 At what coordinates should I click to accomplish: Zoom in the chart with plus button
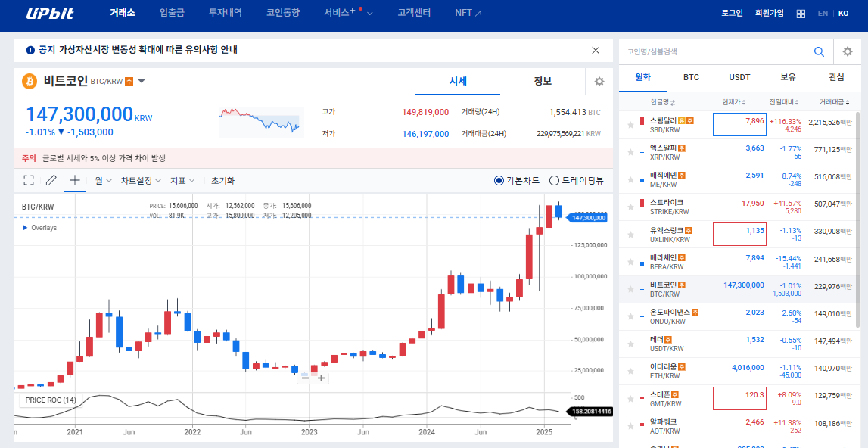[321, 378]
